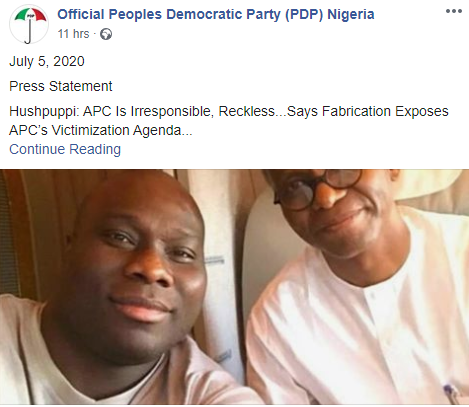
Task: Open the Official Peoples Democratic Party page name
Action: tap(216, 14)
